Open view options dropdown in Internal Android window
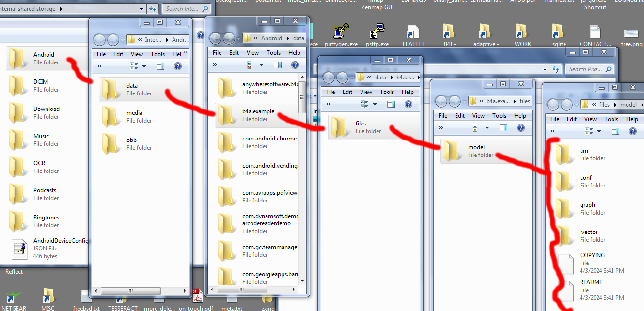Image resolution: width=644 pixels, height=311 pixels. (x=144, y=66)
